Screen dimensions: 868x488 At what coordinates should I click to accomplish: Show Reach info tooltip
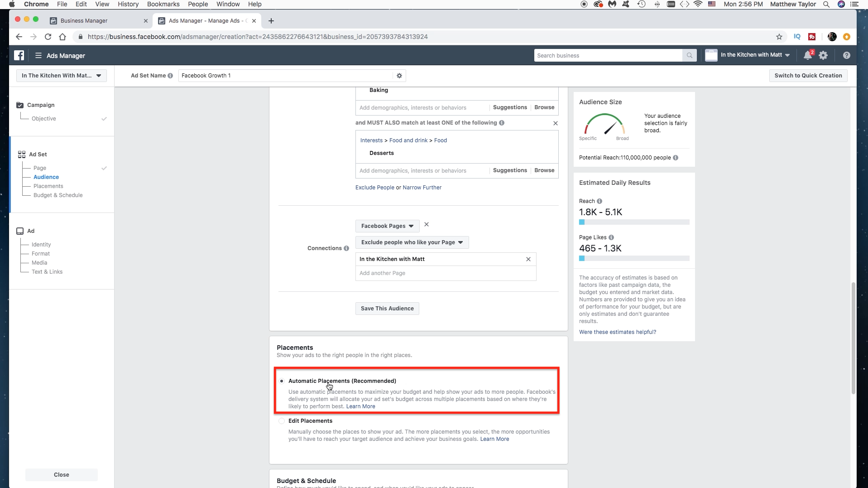tap(599, 201)
